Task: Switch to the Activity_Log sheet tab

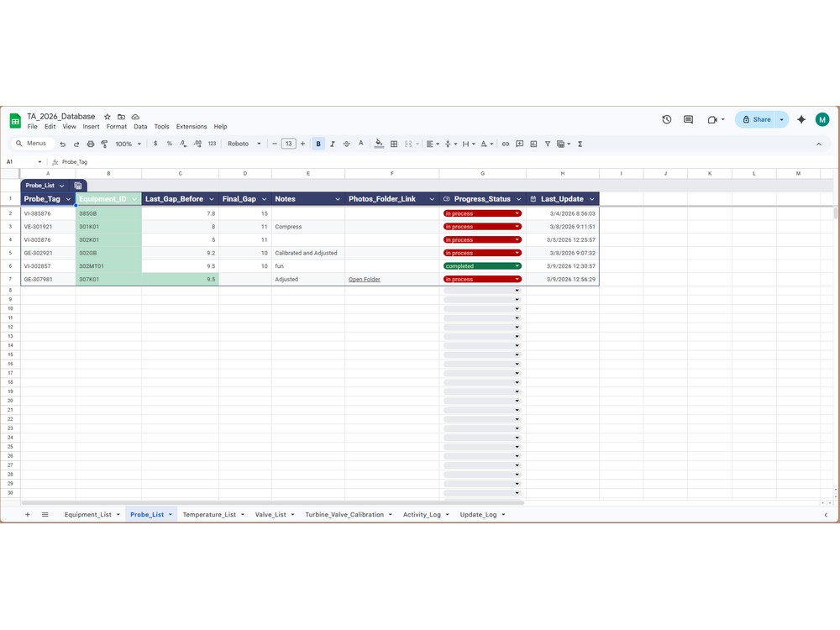Action: 422,514
